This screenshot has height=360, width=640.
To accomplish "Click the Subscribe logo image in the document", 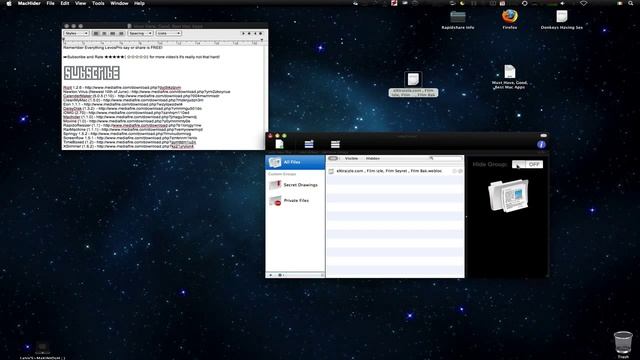I will [x=91, y=73].
